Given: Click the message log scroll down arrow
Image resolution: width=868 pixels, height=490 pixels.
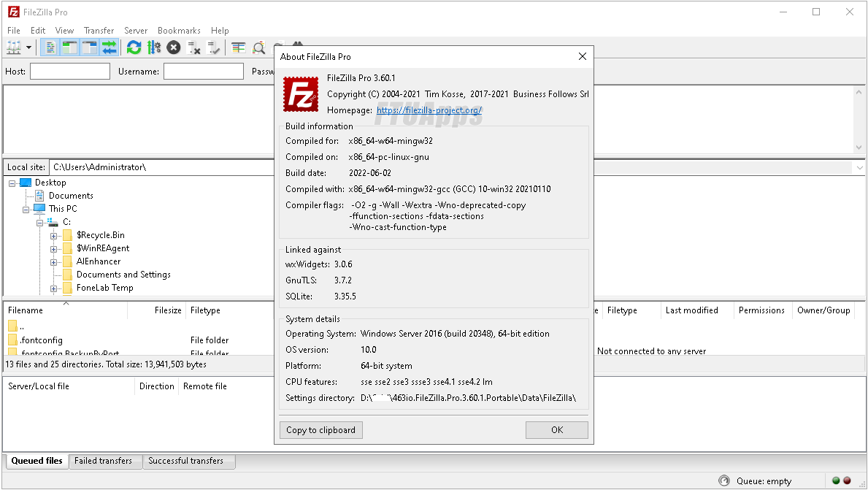Looking at the screenshot, I should [859, 148].
